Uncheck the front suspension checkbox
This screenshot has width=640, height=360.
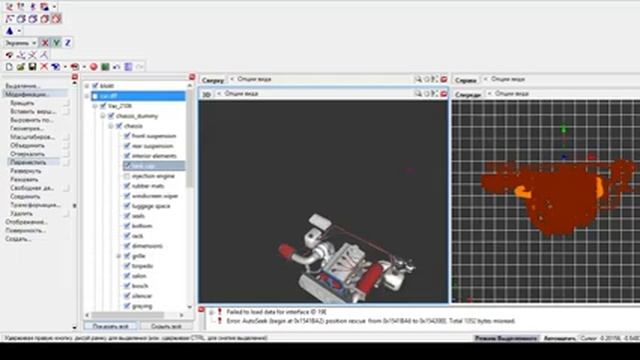coord(127,136)
